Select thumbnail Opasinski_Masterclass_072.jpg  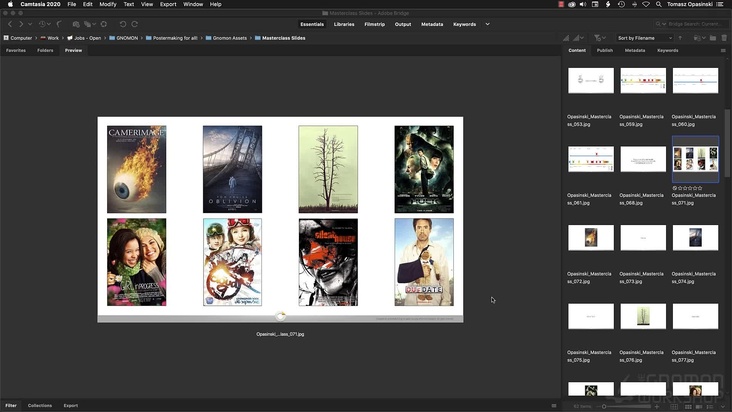(x=591, y=237)
